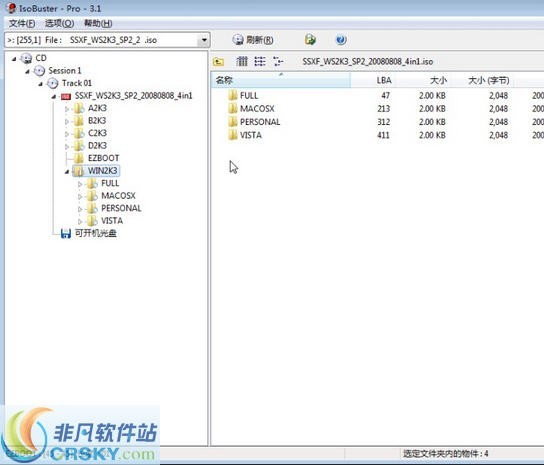The image size is (544, 465).
Task: Click the path label SSXF_WS2K3_SP2_20080808_4in1.iso
Action: click(368, 62)
